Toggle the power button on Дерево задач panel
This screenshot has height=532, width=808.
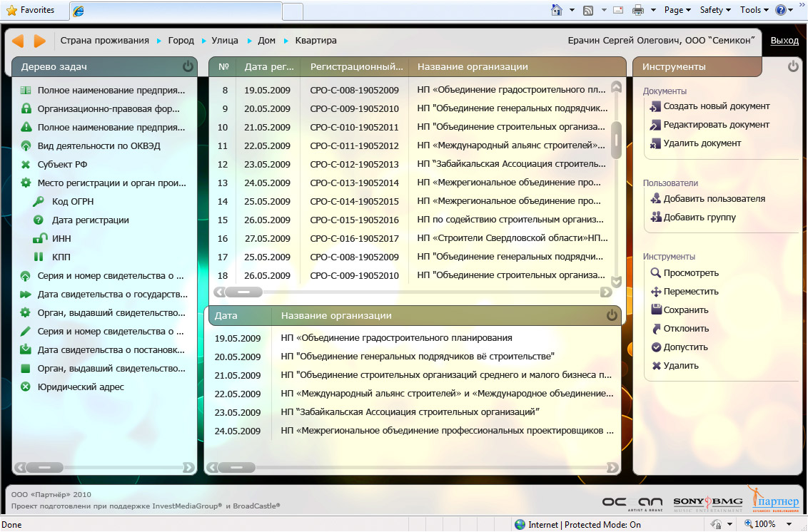[188, 67]
